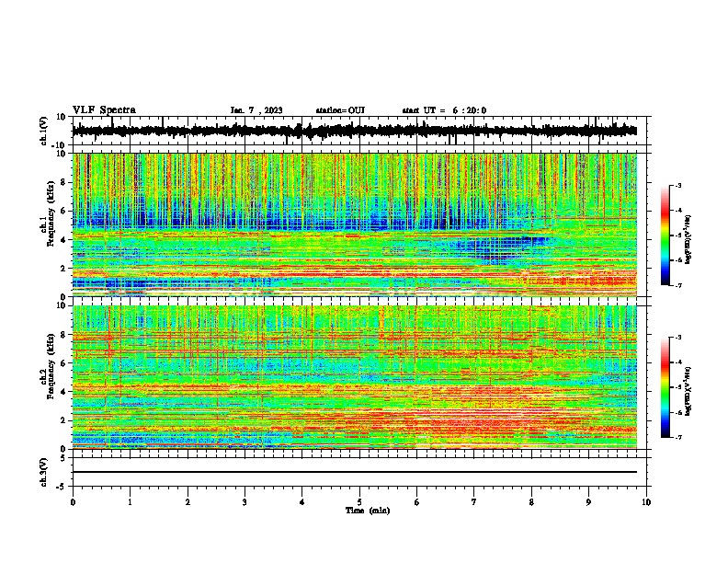Click the ch.2 spectrogram color scale bar
Viewport: 728px width, 563px height.
[x=665, y=387]
